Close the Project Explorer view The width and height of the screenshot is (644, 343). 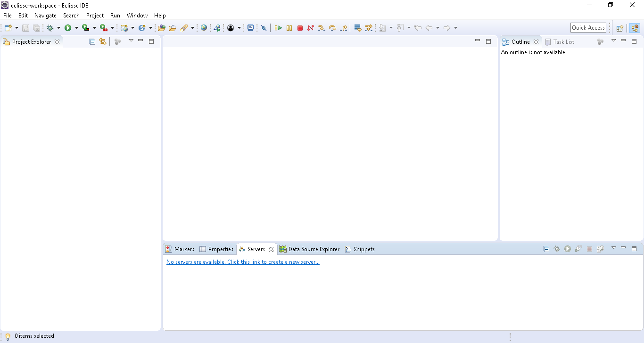(x=57, y=42)
